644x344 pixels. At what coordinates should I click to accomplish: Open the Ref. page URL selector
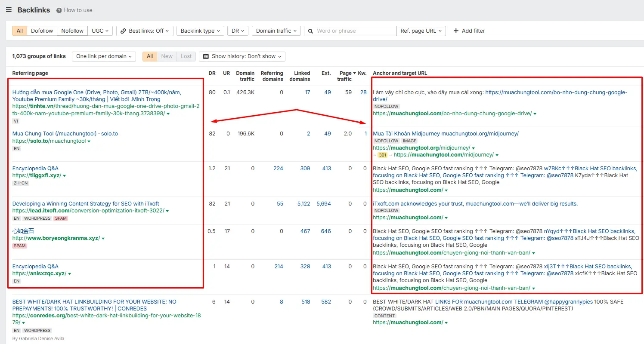pos(421,31)
